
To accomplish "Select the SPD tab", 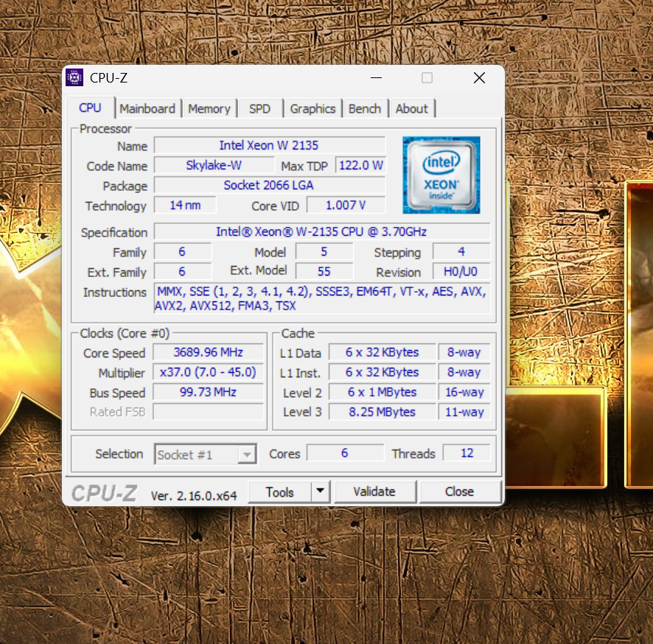I will tap(259, 108).
